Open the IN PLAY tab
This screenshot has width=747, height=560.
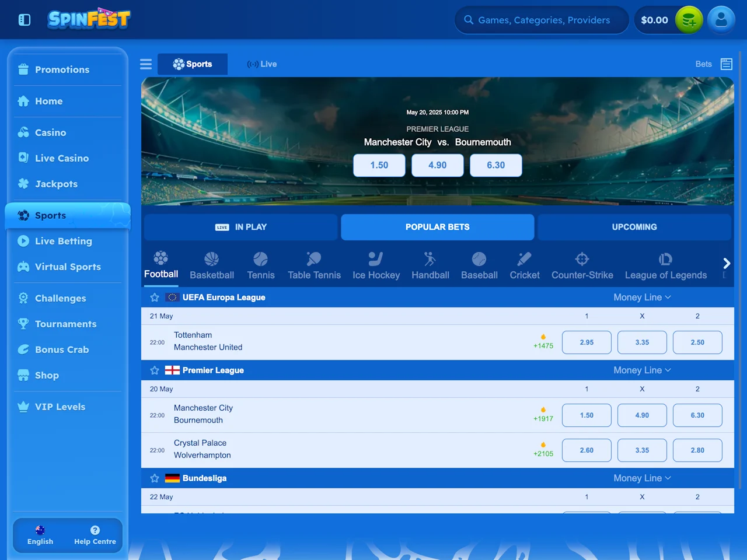(240, 227)
